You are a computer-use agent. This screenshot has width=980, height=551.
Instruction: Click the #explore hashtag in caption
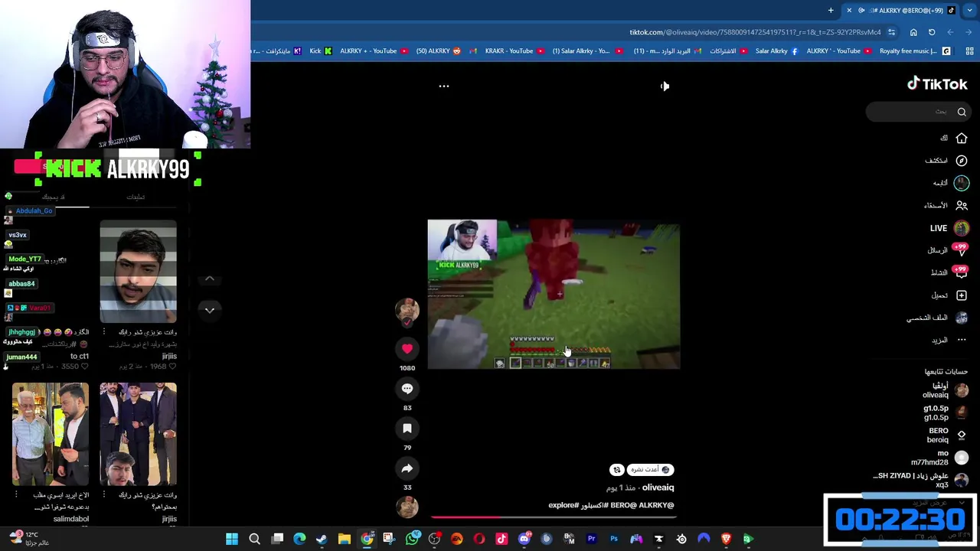[x=564, y=505]
